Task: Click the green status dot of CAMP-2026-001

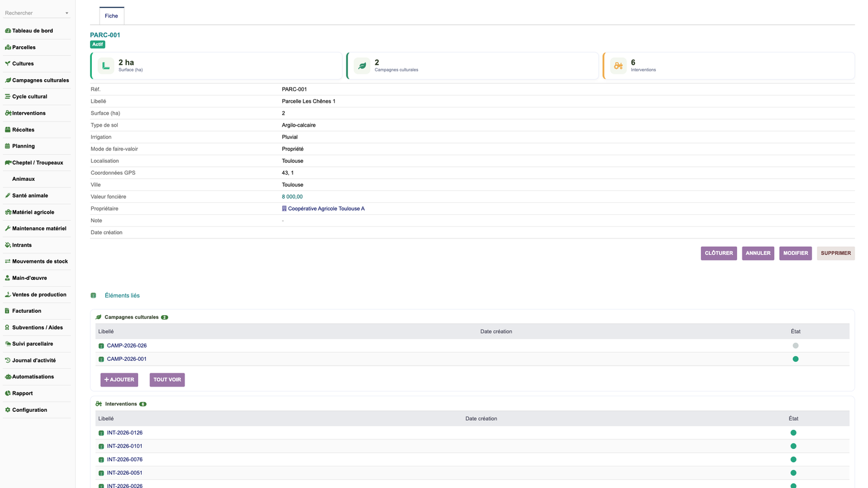Action: [796, 359]
